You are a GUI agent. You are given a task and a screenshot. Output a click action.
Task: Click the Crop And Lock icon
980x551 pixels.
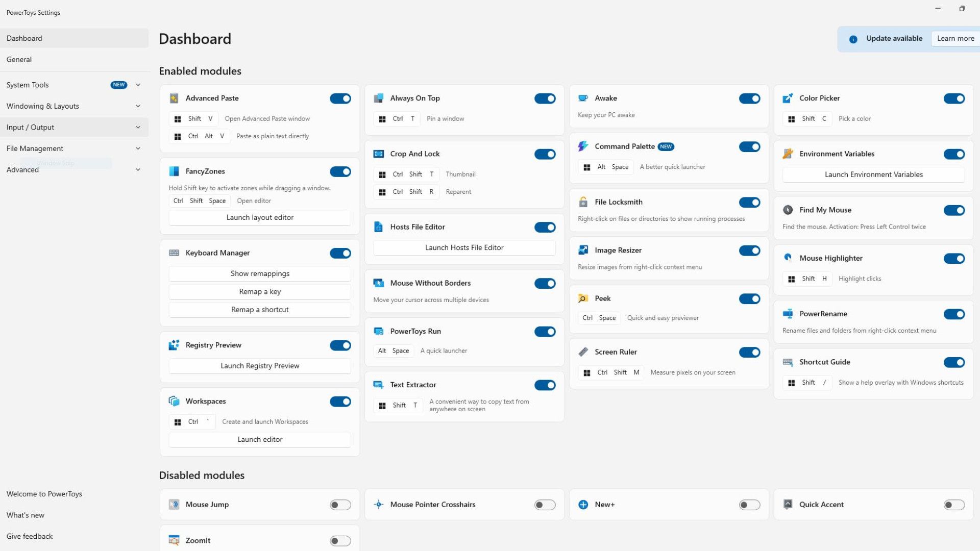(379, 154)
